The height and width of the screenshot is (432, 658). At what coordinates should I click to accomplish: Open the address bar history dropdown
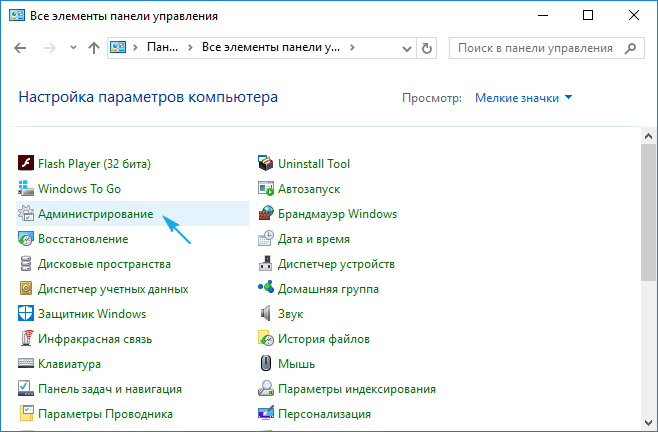[406, 49]
